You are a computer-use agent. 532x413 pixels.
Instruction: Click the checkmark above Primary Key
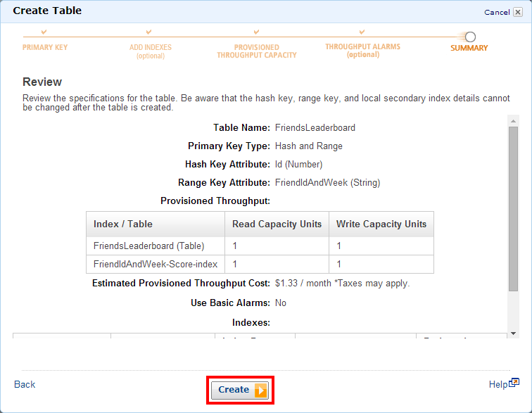[x=44, y=32]
